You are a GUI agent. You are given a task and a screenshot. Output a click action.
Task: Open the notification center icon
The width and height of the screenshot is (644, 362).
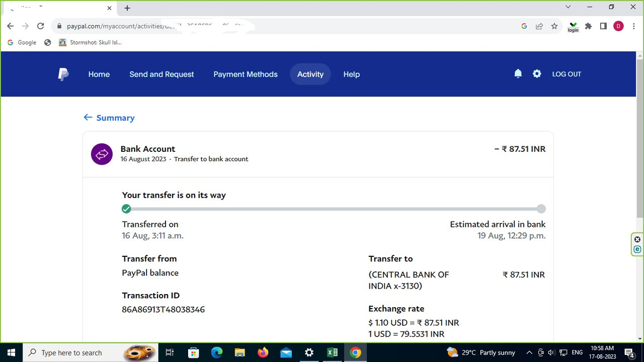pyautogui.click(x=629, y=352)
